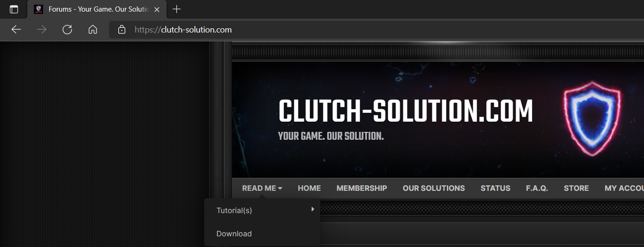
Task: Open a new tab with plus icon
Action: (176, 9)
